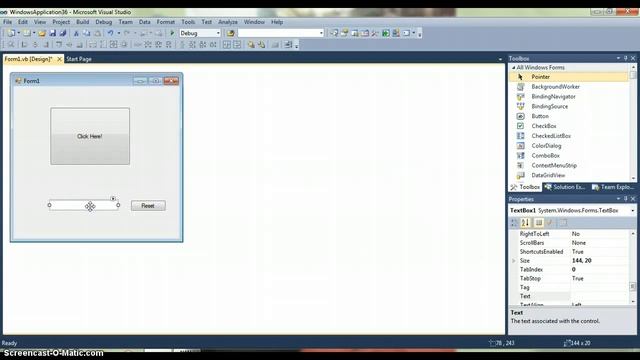Open the Debug configuration dropdown
This screenshot has width=640, height=360.
point(218,33)
